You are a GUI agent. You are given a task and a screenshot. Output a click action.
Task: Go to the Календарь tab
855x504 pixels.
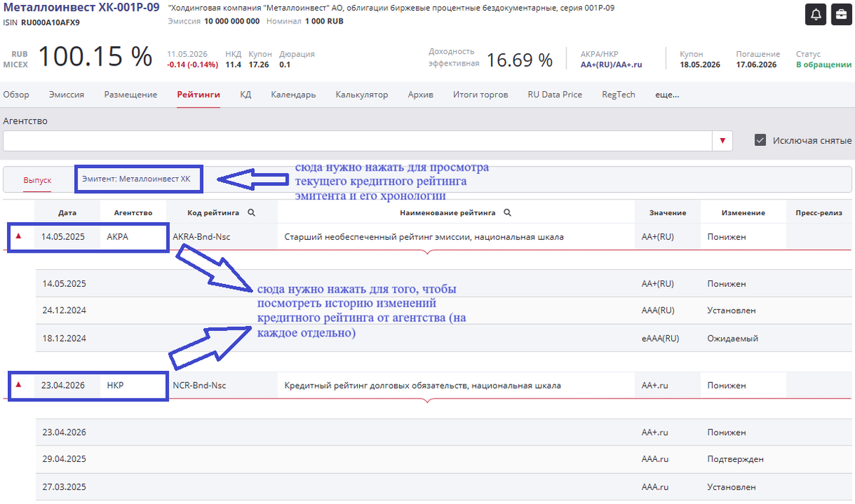coord(293,95)
